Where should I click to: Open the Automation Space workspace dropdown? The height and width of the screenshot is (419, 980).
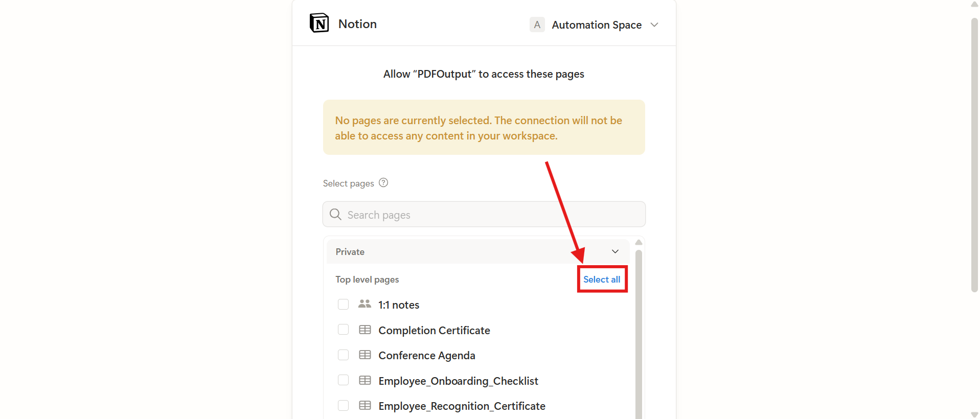654,25
